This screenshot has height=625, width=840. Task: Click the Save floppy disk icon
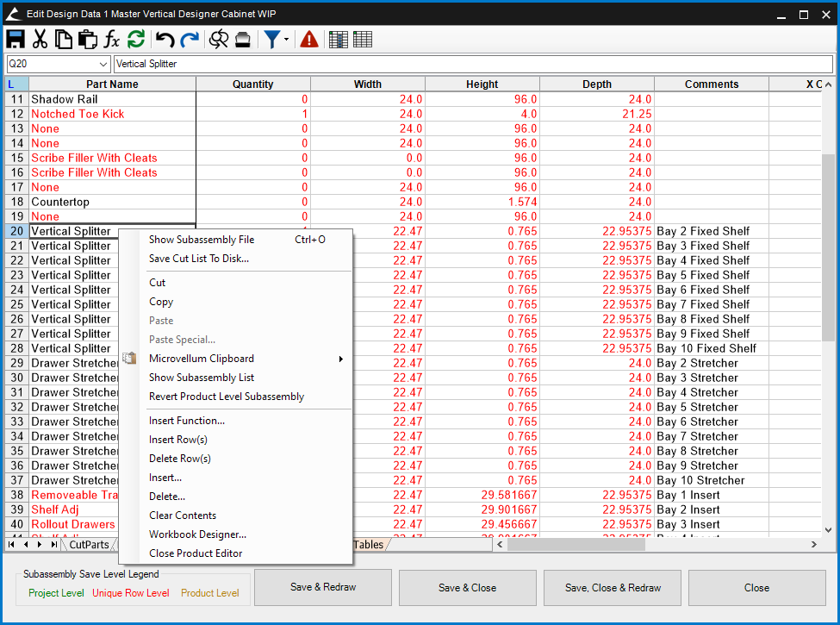coord(16,39)
